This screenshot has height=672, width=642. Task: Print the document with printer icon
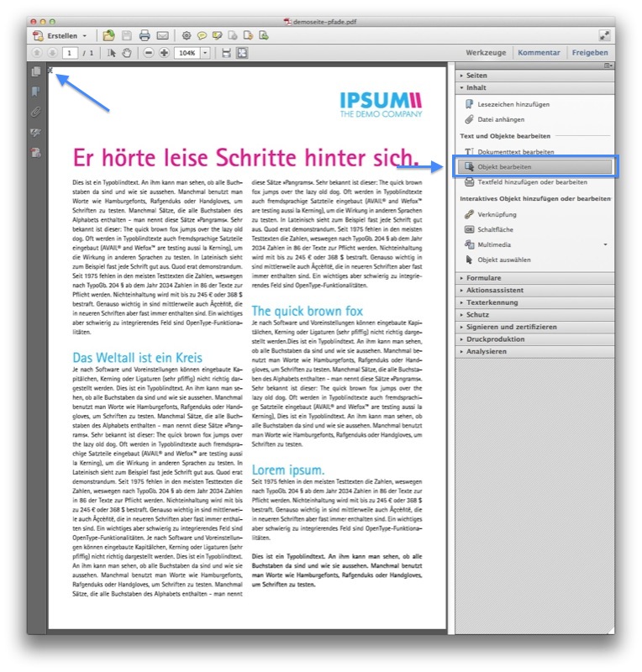(145, 35)
